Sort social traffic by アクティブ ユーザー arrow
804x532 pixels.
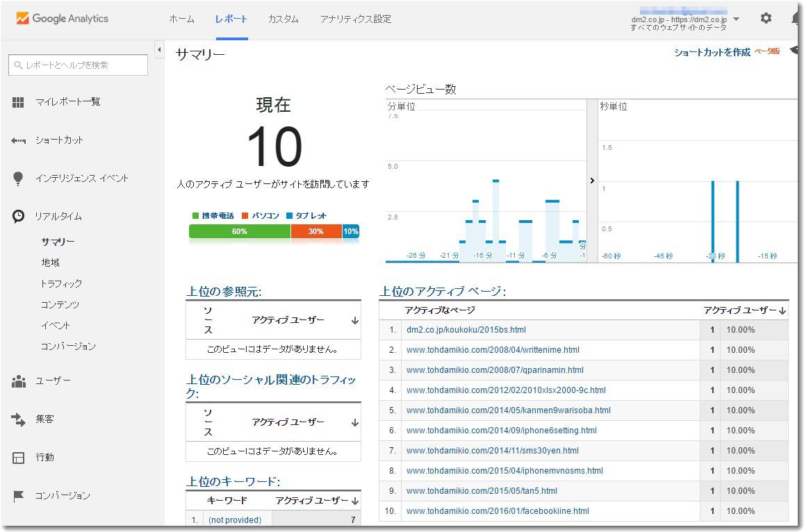tap(355, 423)
